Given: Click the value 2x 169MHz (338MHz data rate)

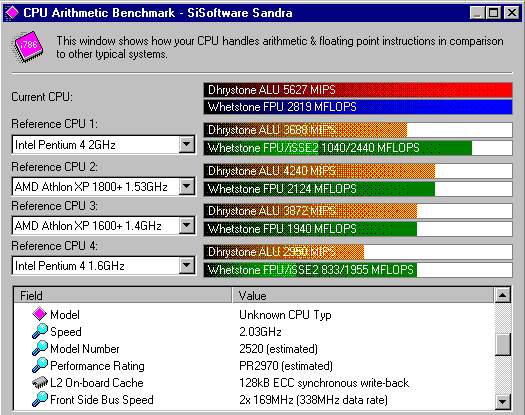Looking at the screenshot, I should 313,400.
